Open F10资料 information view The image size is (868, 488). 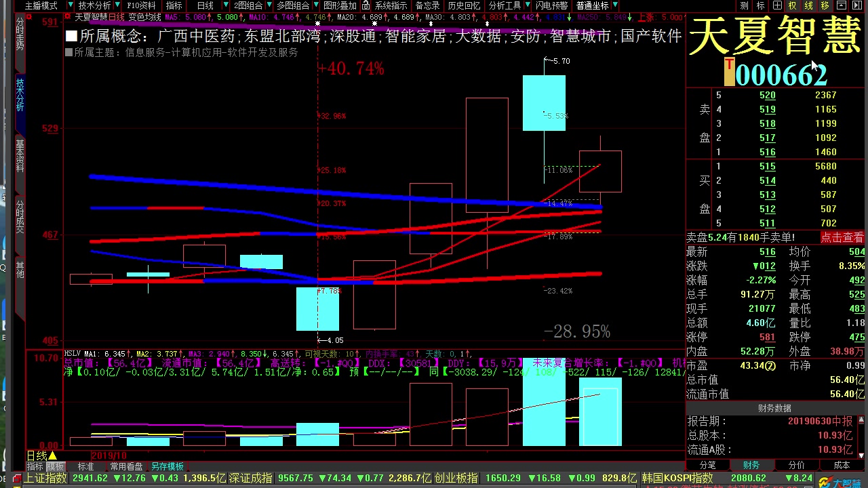pyautogui.click(x=141, y=5)
